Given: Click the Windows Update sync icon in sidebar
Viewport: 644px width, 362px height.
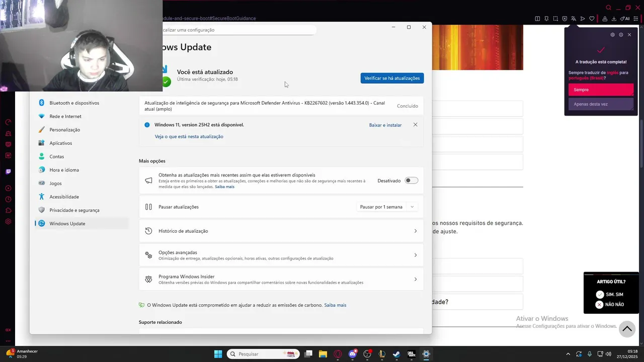Looking at the screenshot, I should tap(42, 223).
